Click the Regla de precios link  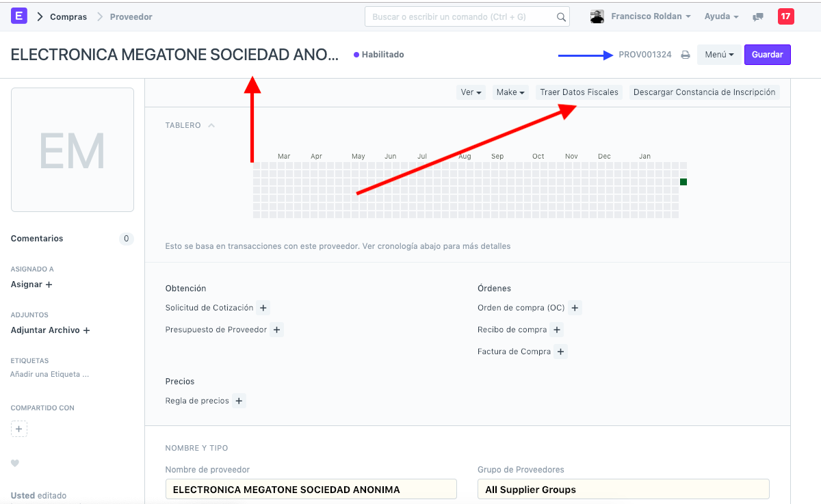pos(197,401)
